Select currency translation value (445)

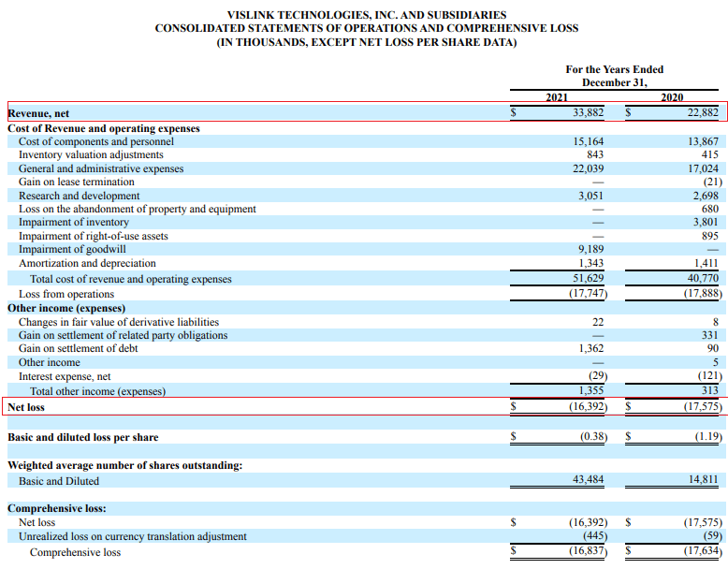[x=595, y=536]
